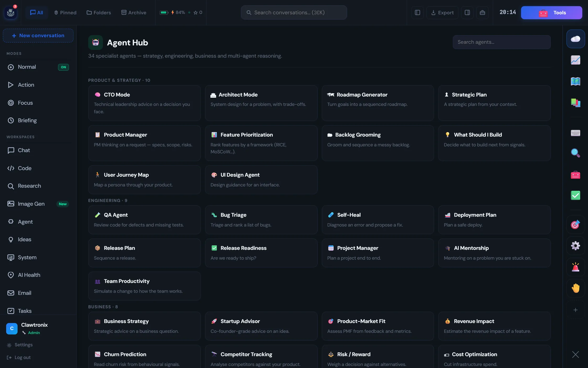Open the gear icon in right rail
This screenshot has height=368, width=588.
point(575,246)
